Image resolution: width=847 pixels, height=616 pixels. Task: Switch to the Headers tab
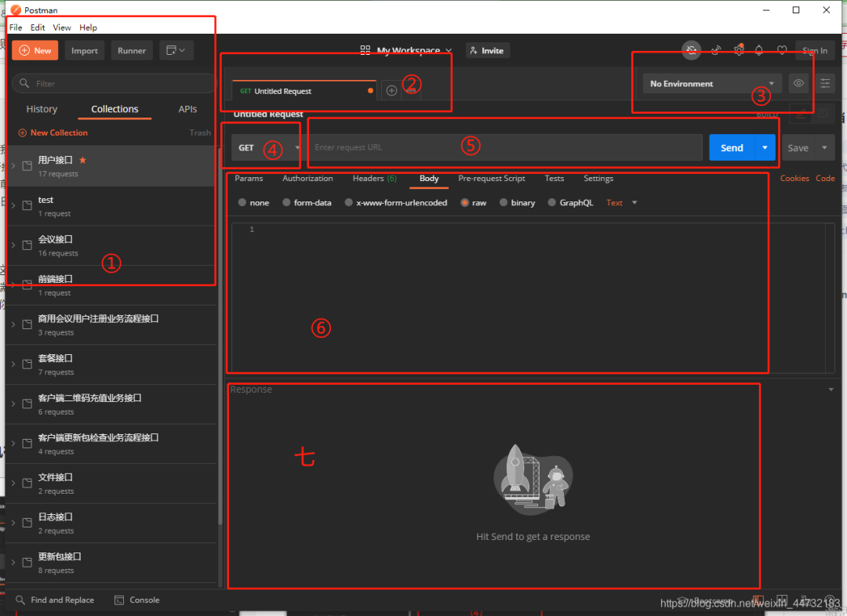(x=374, y=178)
